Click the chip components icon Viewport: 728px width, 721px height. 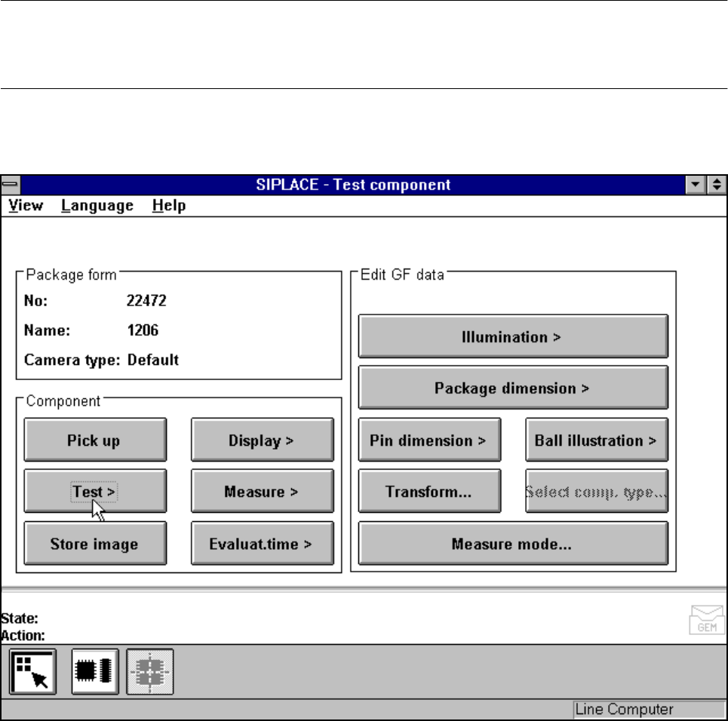pos(95,672)
